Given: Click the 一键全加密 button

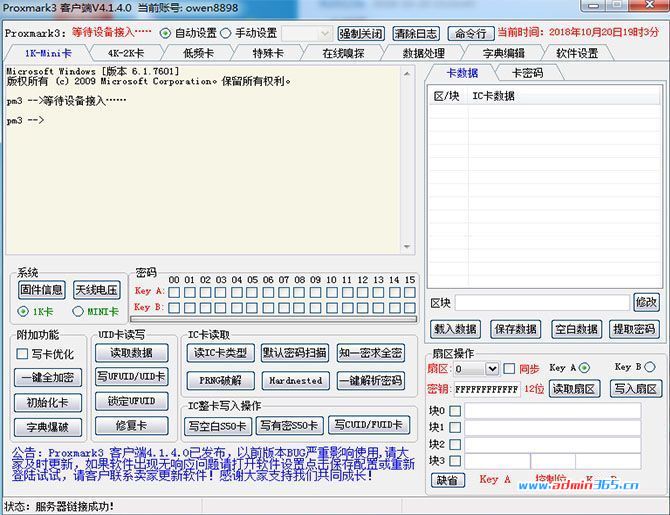Looking at the screenshot, I should click(47, 377).
